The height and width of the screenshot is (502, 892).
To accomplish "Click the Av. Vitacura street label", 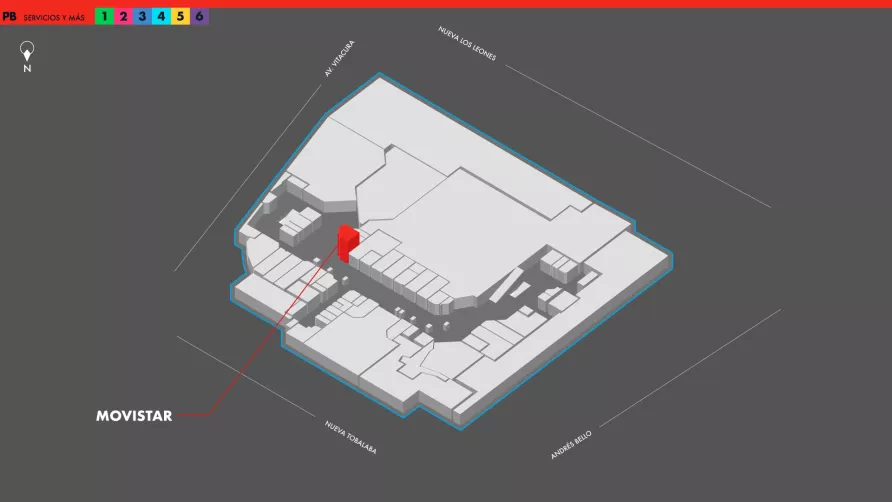I will [339, 59].
